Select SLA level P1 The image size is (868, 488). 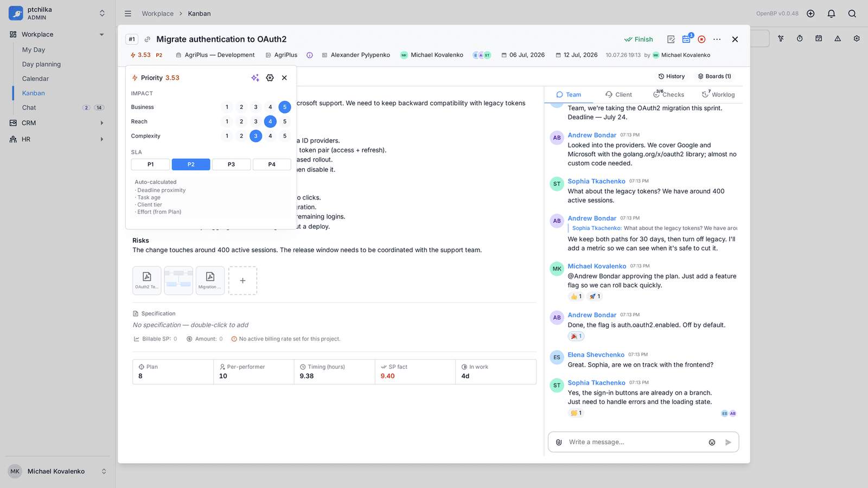coord(150,164)
